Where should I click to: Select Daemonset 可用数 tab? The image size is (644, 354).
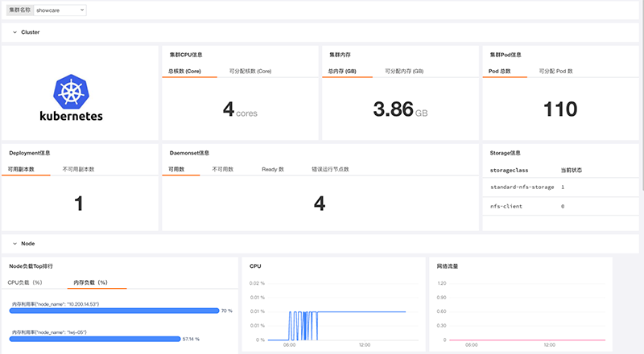[x=176, y=169]
